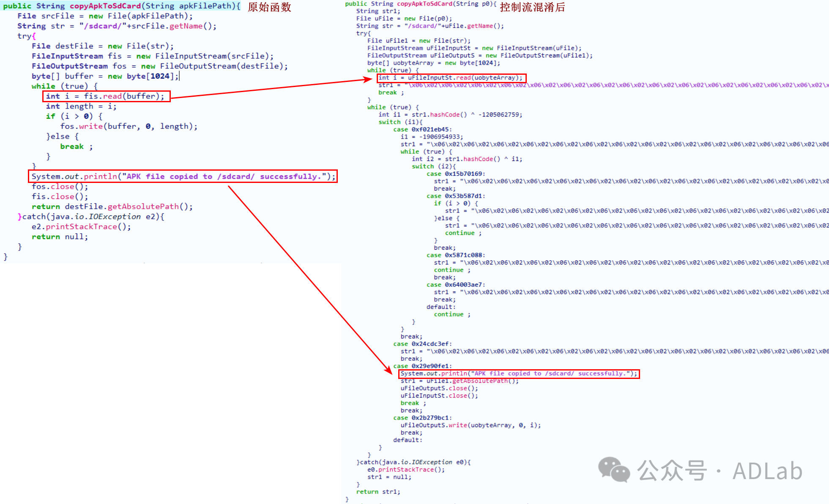Viewport: 829px width, 504px height.
Task: Click the arrowhead pointing at right println box
Action: click(x=388, y=370)
